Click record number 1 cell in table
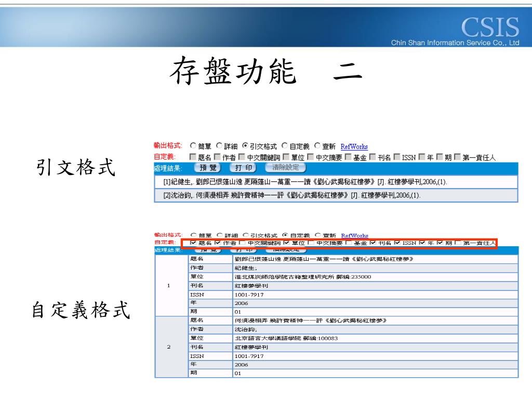The height and width of the screenshot is (399, 532). pyautogui.click(x=171, y=285)
